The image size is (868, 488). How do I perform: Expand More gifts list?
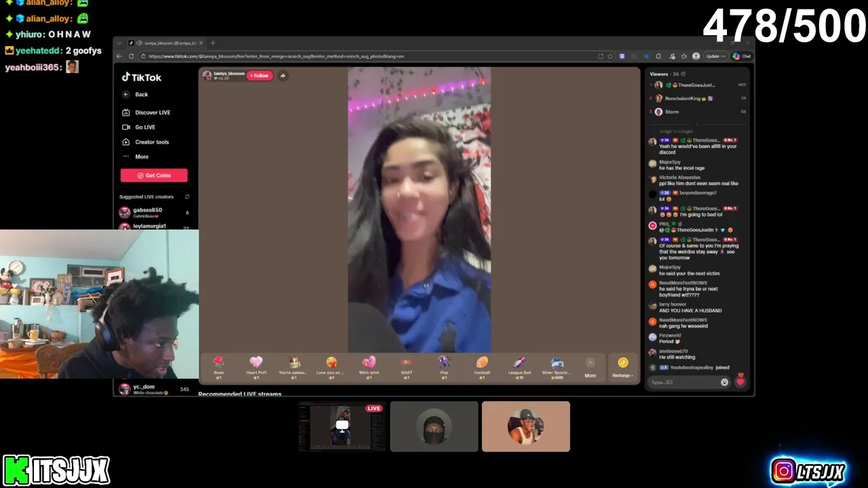point(590,367)
